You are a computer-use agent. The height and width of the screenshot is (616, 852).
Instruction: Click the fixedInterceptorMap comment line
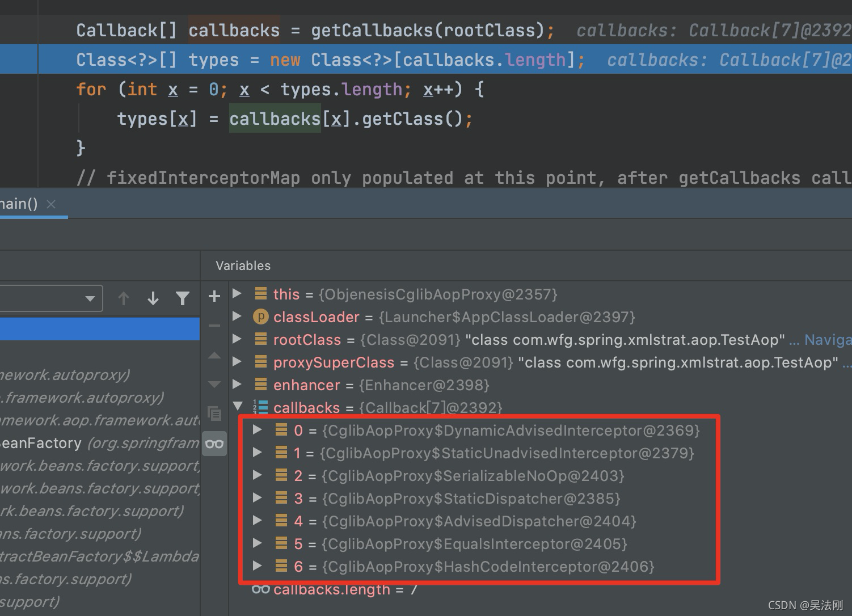click(x=464, y=178)
